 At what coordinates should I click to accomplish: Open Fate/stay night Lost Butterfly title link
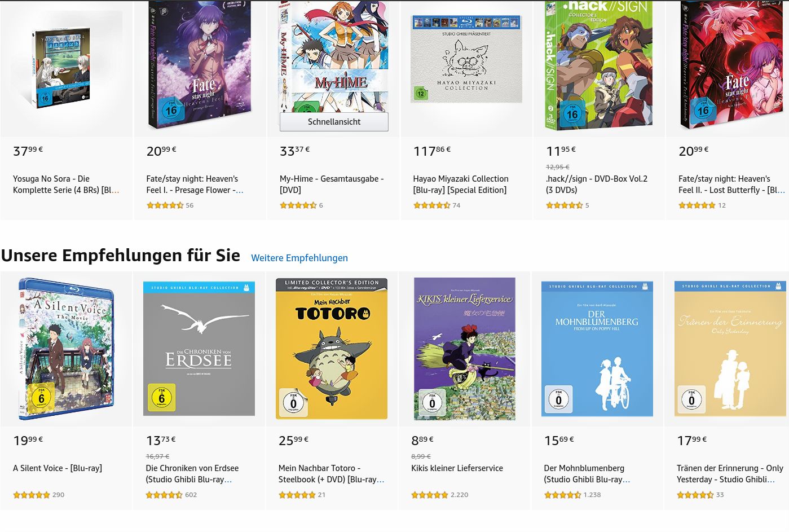[x=731, y=184]
